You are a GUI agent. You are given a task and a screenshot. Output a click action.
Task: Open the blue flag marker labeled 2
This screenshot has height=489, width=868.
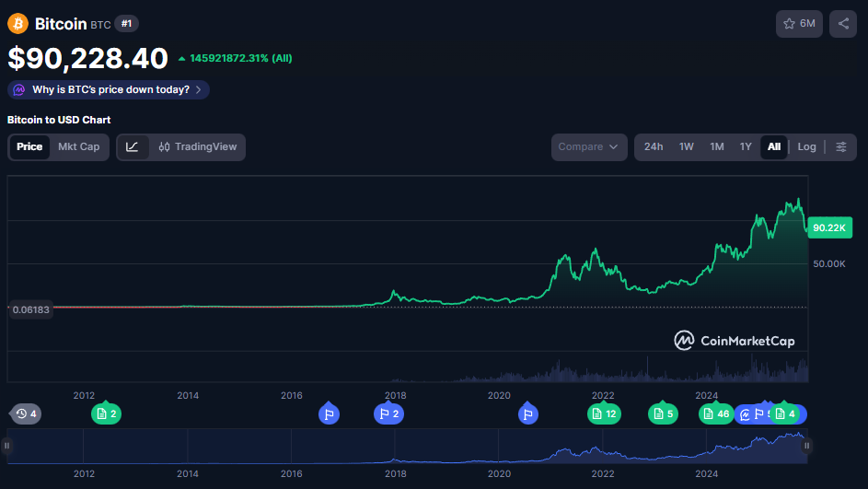[x=388, y=413]
